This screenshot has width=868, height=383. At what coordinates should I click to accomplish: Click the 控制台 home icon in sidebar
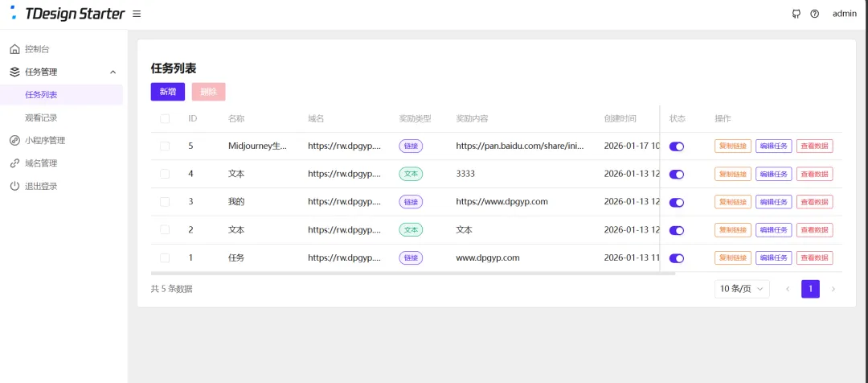pyautogui.click(x=15, y=49)
